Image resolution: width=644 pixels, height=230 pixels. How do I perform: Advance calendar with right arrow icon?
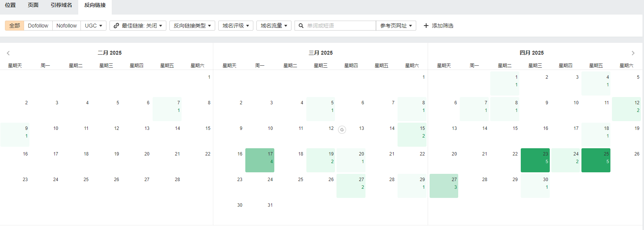[633, 53]
